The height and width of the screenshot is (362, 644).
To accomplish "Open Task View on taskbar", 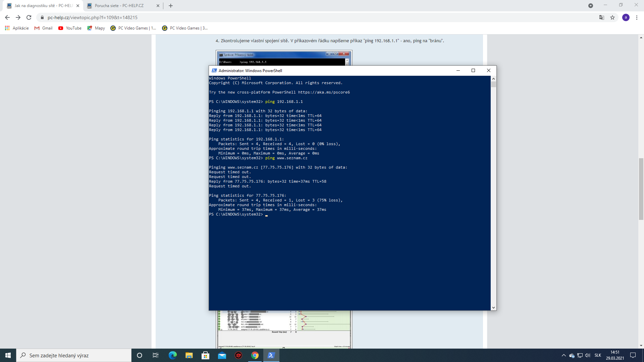I will coord(155,355).
